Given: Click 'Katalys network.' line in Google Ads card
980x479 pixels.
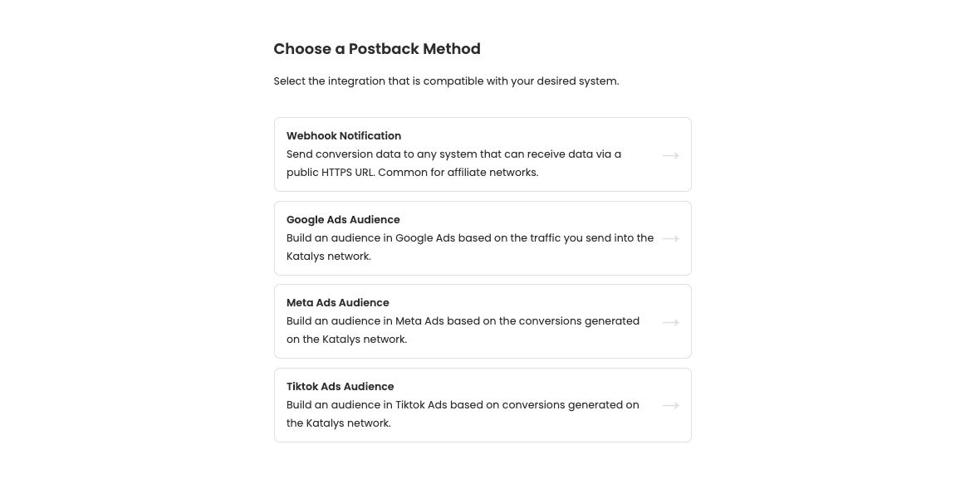Looking at the screenshot, I should 329,257.
